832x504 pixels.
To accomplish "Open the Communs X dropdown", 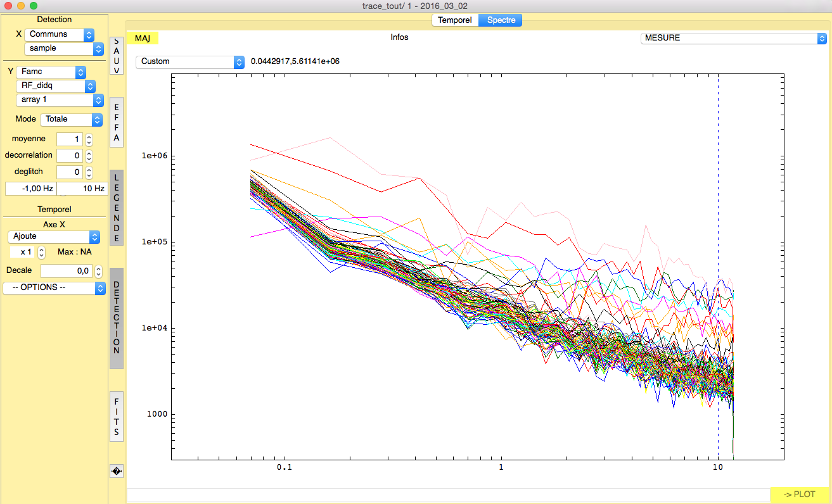I will [60, 34].
